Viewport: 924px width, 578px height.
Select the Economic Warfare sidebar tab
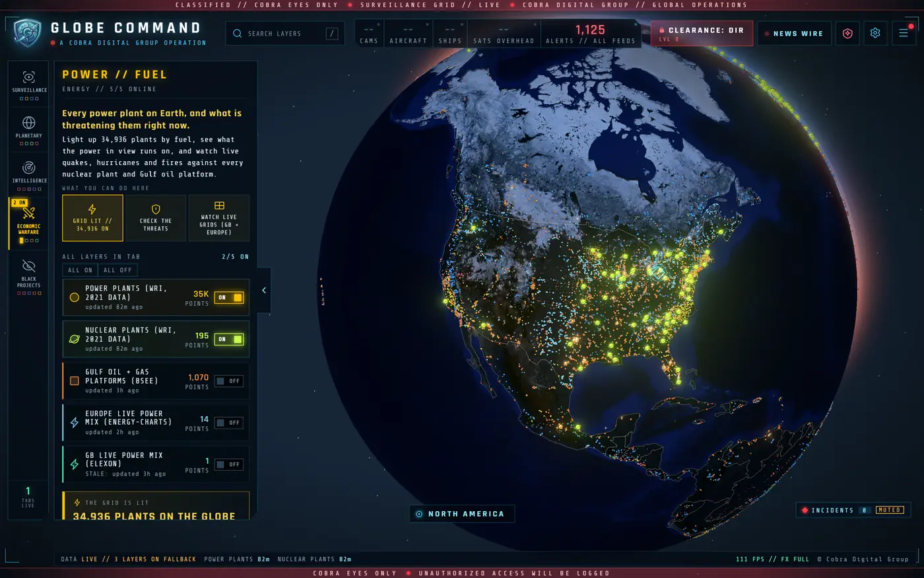coord(29,223)
